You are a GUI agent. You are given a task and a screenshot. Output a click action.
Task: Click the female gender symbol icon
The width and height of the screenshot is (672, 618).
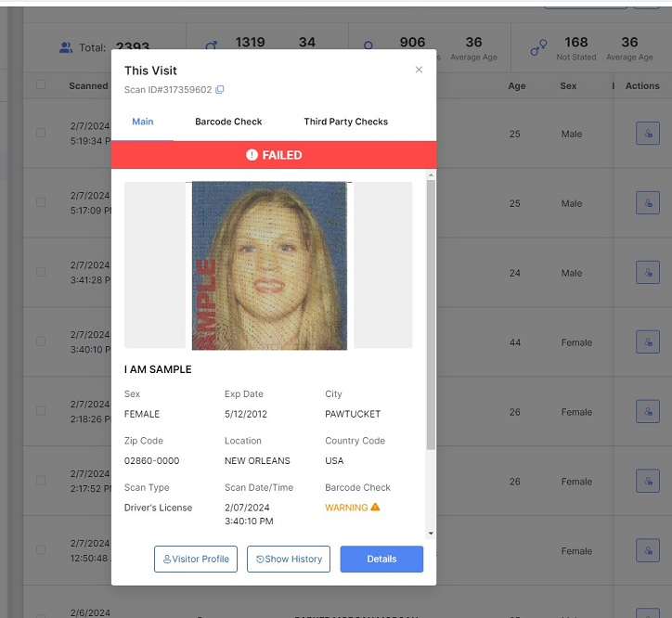[x=368, y=45]
